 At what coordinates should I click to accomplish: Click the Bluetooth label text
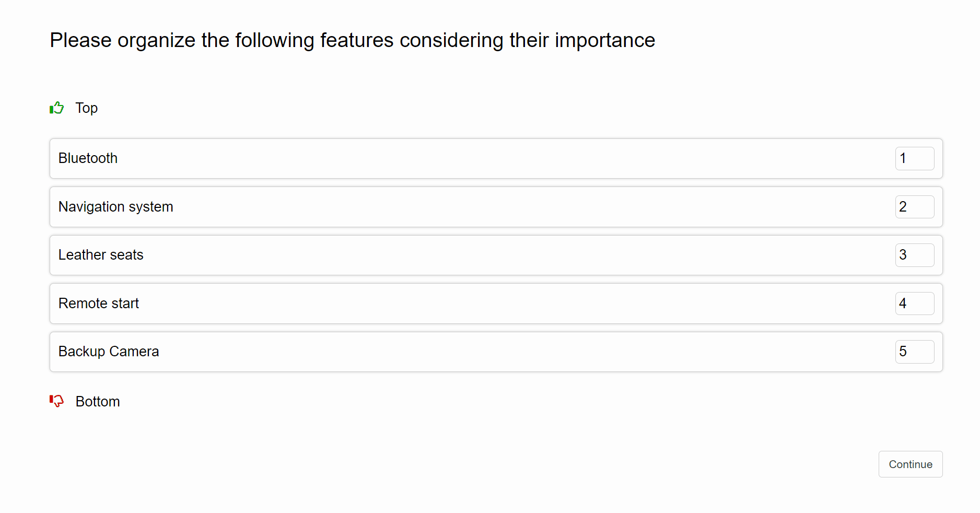88,158
